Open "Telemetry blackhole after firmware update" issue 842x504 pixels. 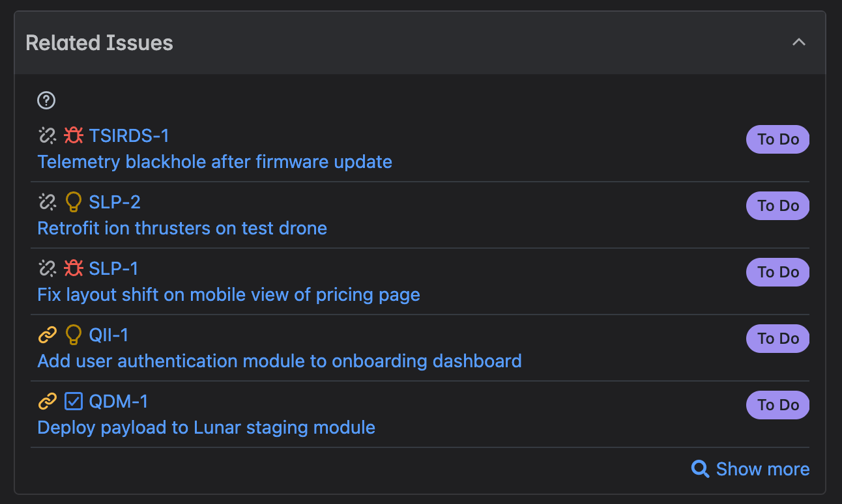[x=214, y=161]
